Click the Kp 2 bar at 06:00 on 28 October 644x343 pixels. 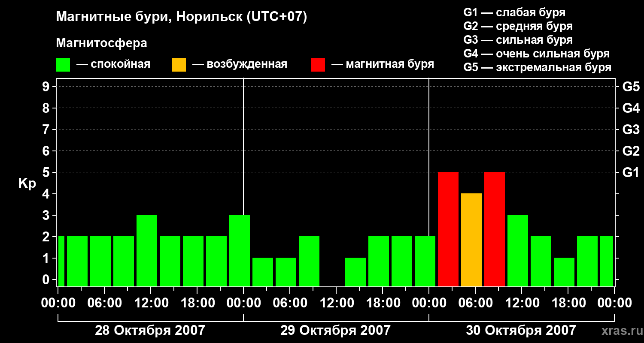pos(100,261)
